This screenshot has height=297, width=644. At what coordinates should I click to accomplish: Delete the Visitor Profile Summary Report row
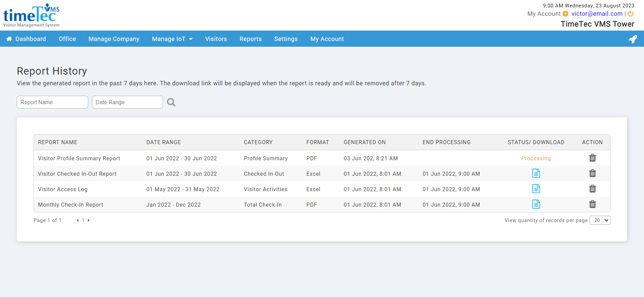tap(592, 158)
